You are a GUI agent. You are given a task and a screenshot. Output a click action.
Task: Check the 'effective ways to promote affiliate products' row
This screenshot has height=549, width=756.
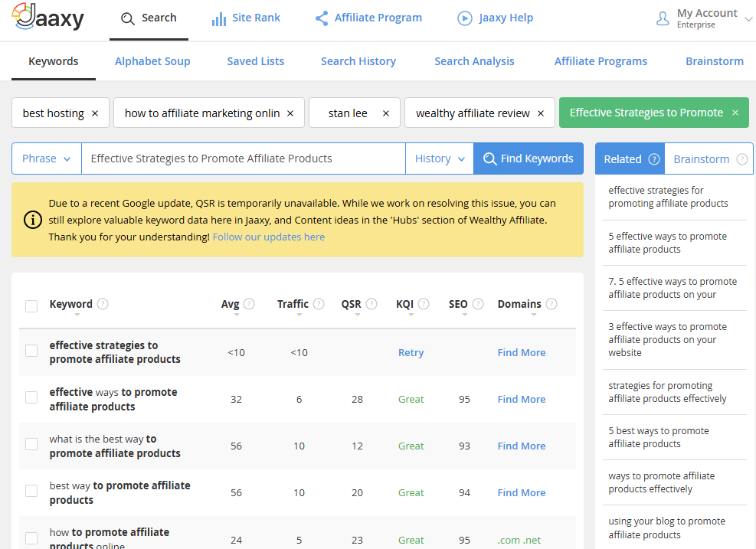pos(31,397)
